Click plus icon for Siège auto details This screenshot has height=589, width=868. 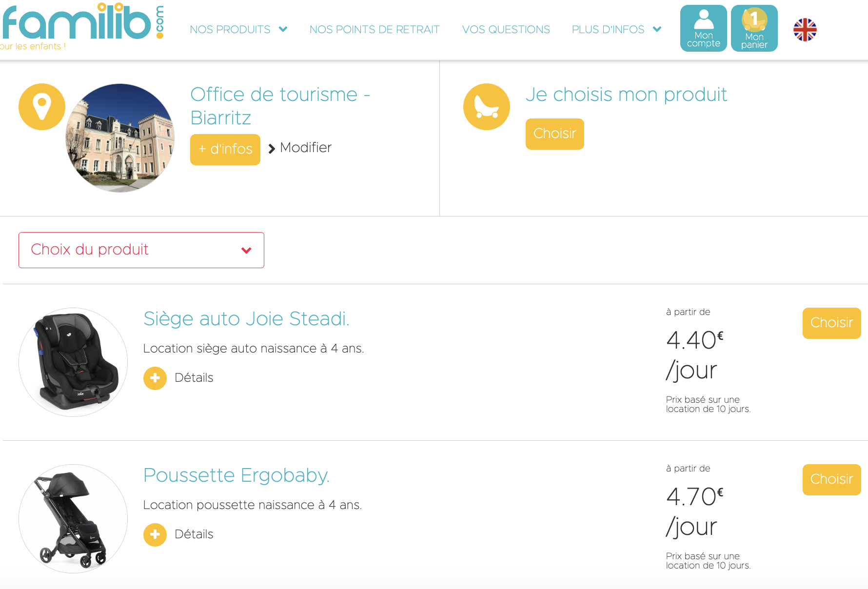(155, 378)
